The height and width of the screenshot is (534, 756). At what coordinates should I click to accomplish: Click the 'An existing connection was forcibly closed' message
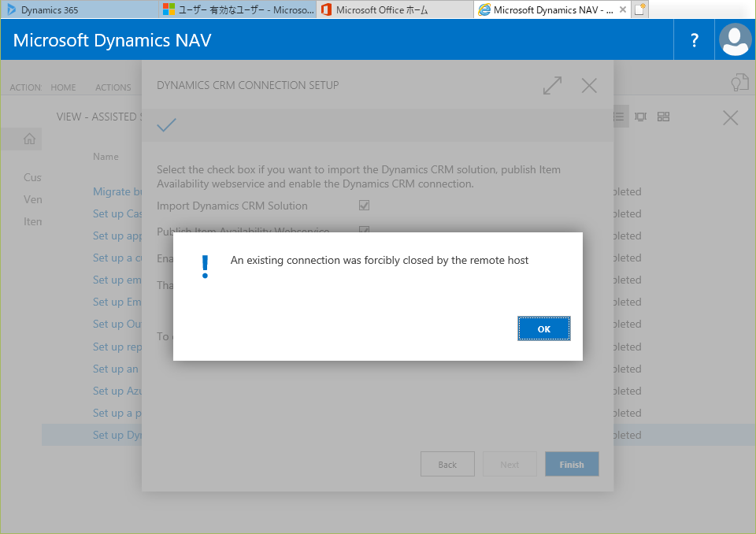coord(380,261)
